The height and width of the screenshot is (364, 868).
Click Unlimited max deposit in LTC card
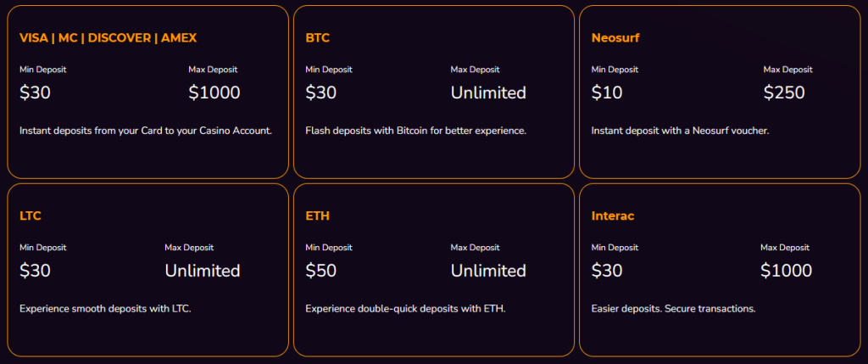202,271
